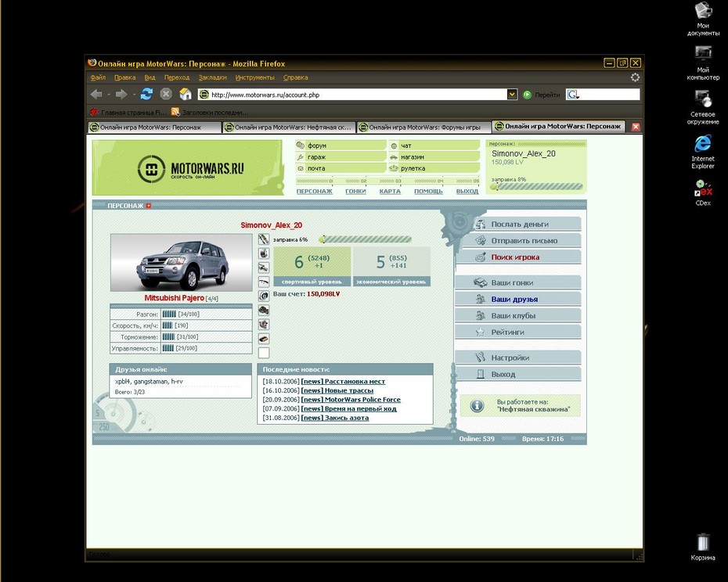Open the Вид menu

pos(150,77)
